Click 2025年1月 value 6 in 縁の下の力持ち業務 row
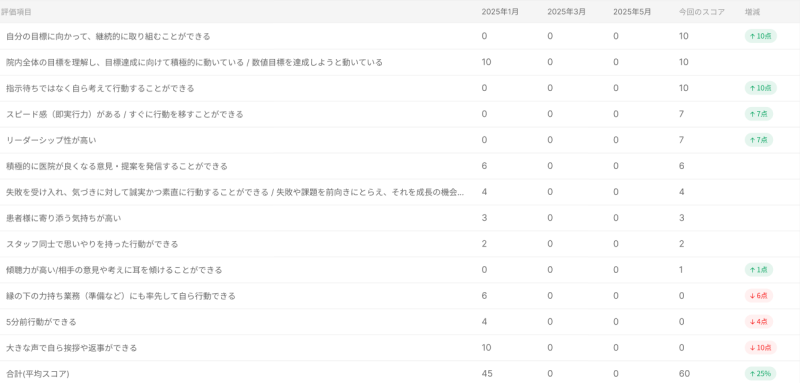This screenshot has height=383, width=800. tap(484, 296)
